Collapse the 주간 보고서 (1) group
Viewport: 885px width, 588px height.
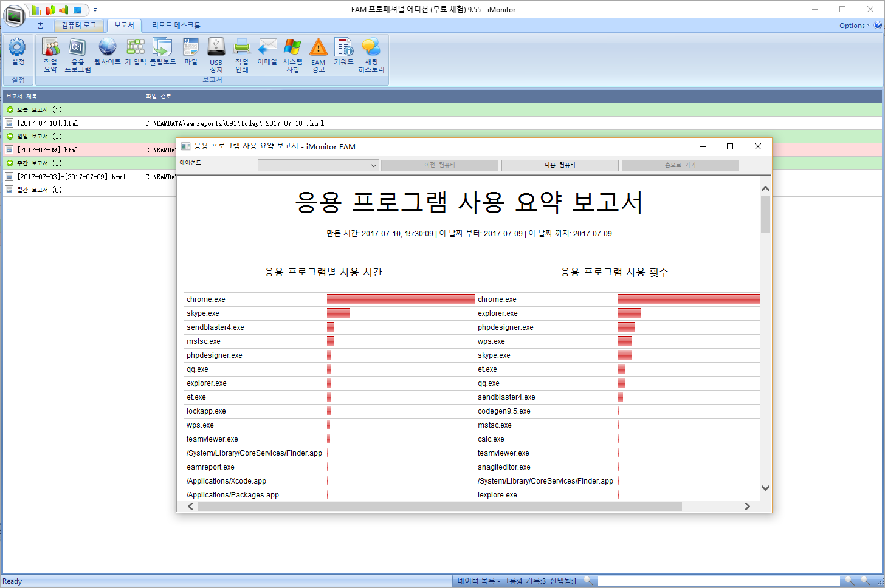(10, 163)
